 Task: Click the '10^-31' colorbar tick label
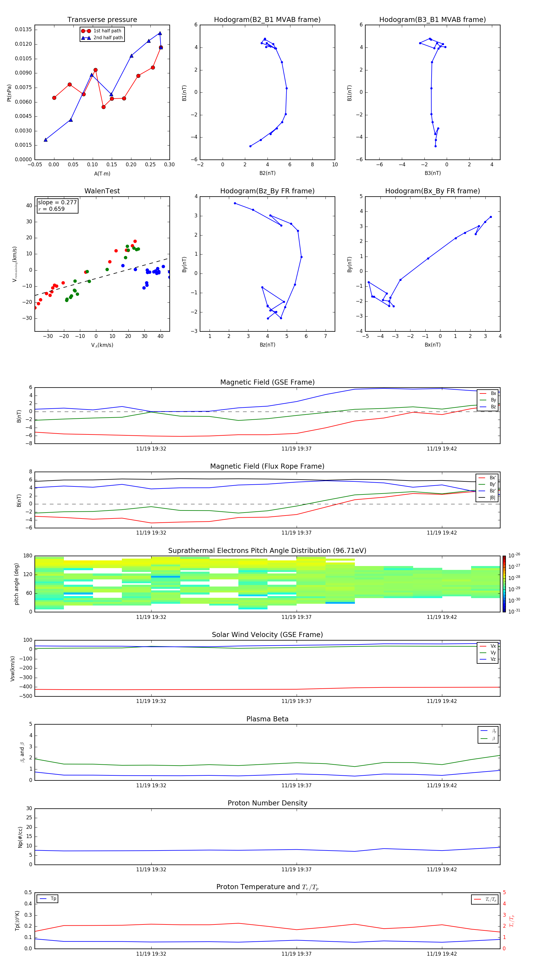pos(514,611)
